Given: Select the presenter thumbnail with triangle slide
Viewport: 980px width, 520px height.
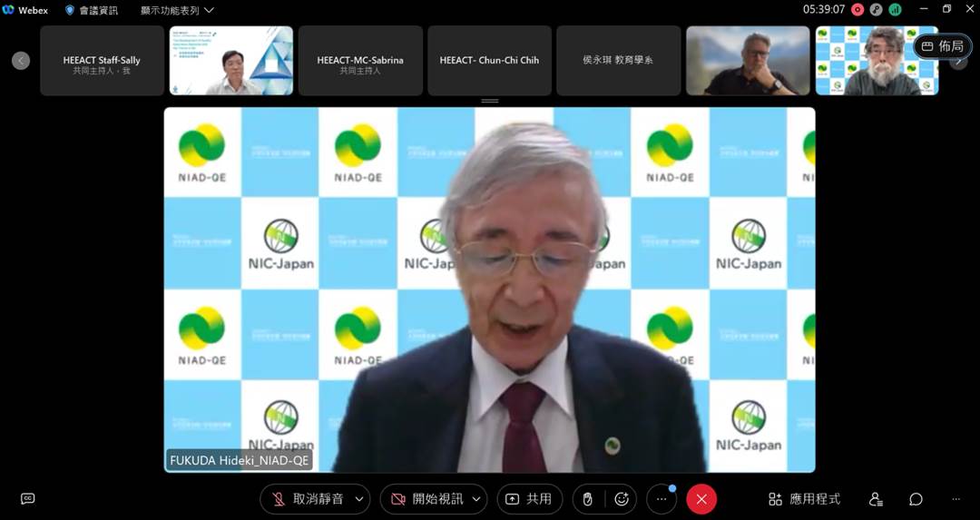Looking at the screenshot, I should point(230,61).
